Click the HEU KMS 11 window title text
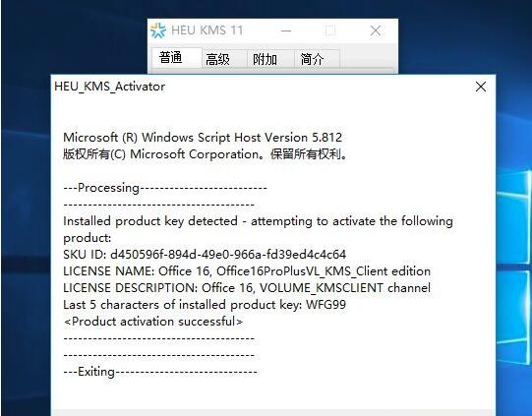 click(x=207, y=30)
